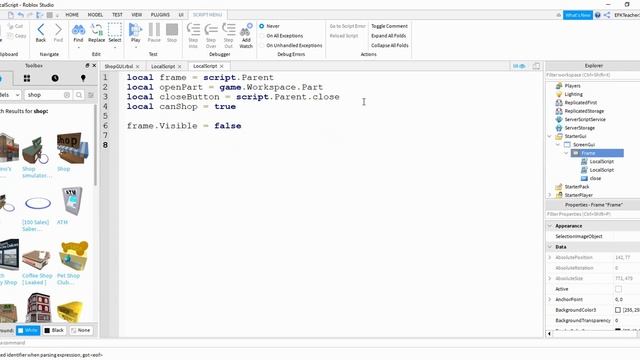Collapse the Data properties section
Screen dimensions: 640x360
click(550, 247)
